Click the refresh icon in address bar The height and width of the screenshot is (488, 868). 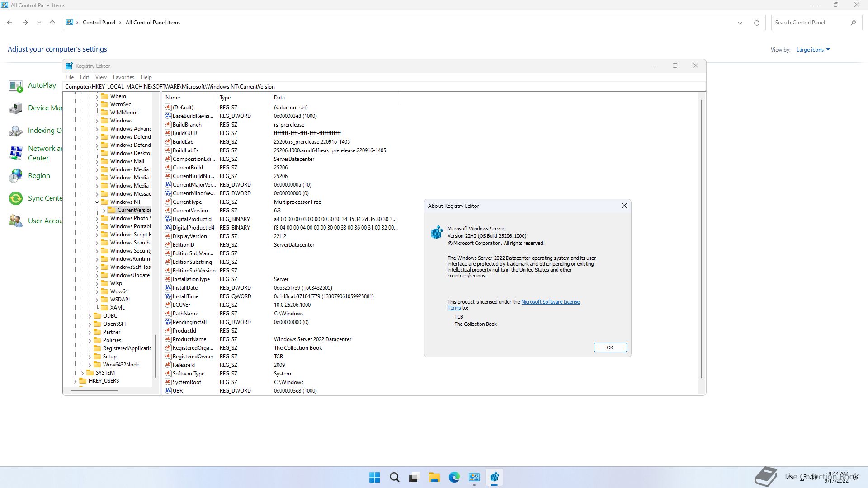click(x=756, y=23)
